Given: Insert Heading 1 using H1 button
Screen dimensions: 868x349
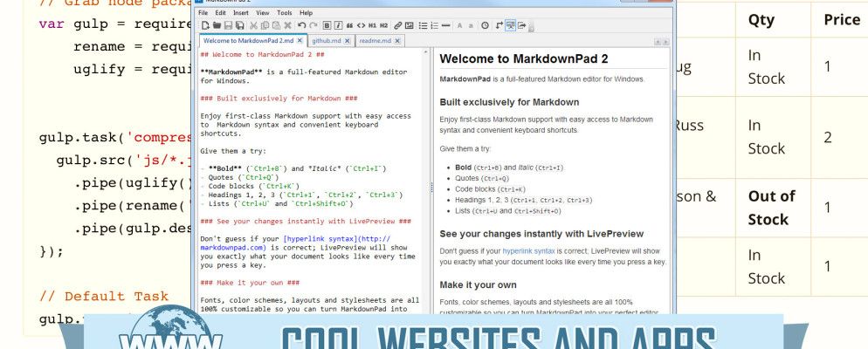Looking at the screenshot, I should [372, 25].
